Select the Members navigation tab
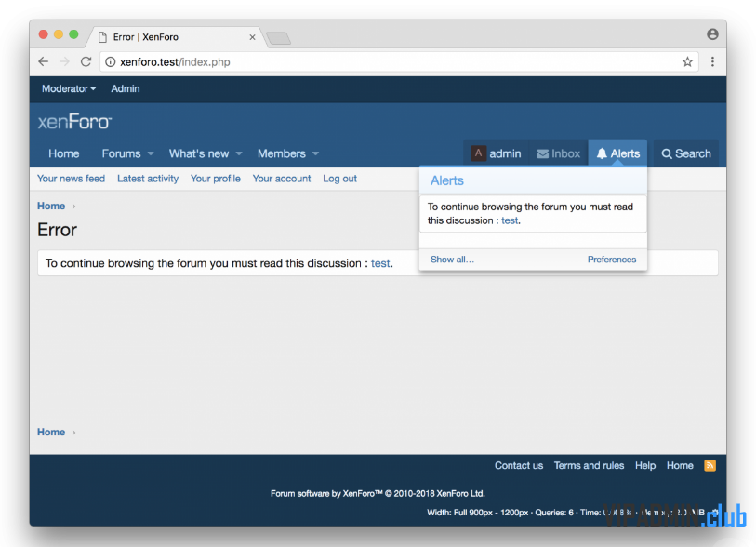756x547 pixels. 282,153
